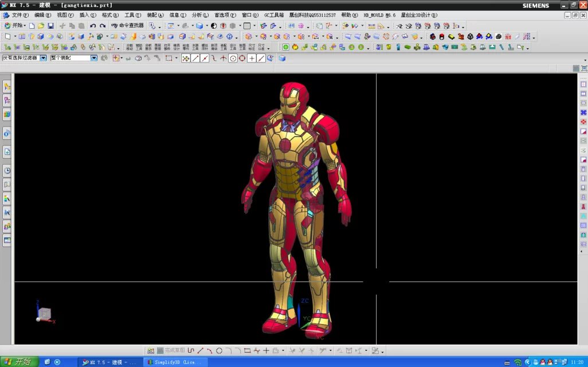This screenshot has height=367, width=588.
Task: Expand the 整个装配 scope dropdown
Action: 94,58
